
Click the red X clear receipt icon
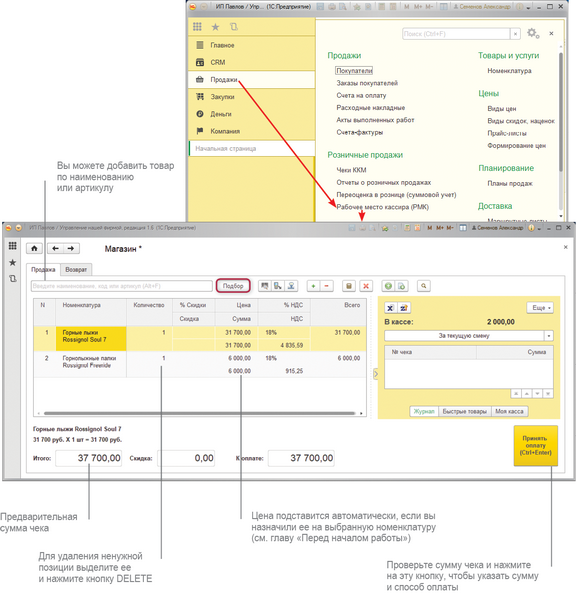pos(366,286)
